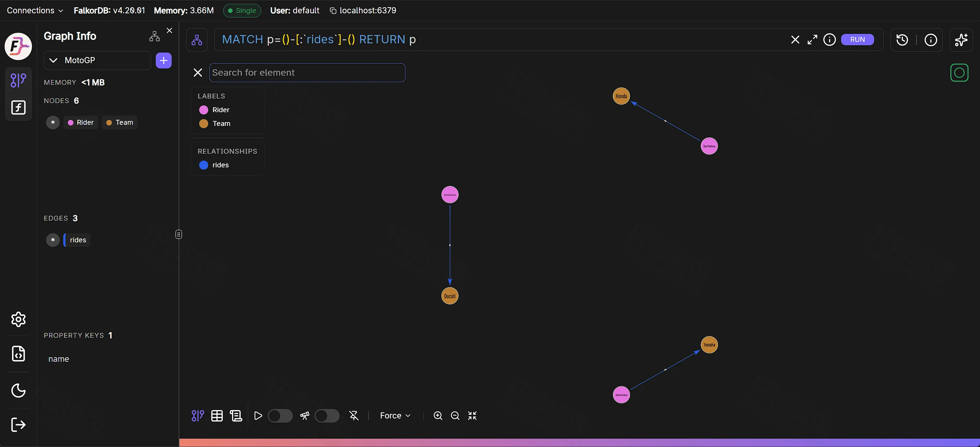The height and width of the screenshot is (447, 980).
Task: Toggle the animation control switch
Action: 280,416
